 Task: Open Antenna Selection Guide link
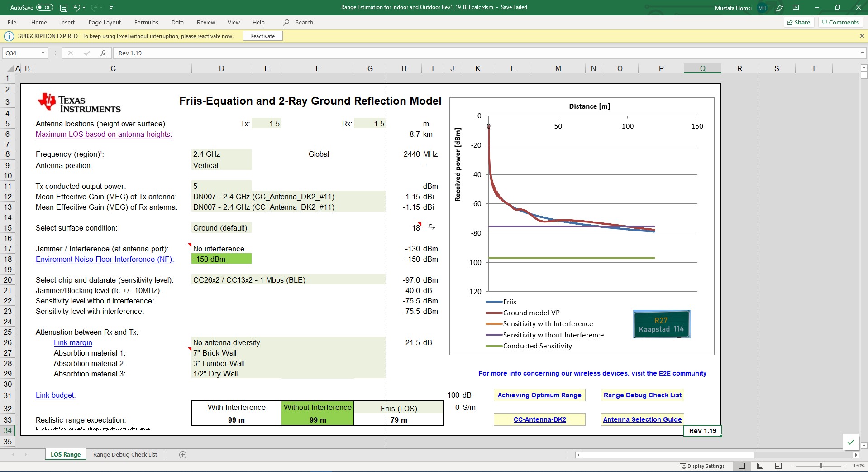[x=643, y=419]
